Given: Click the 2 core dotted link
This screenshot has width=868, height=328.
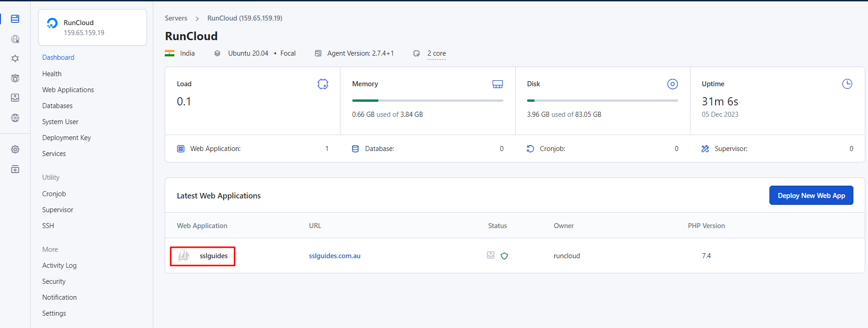Looking at the screenshot, I should click(x=437, y=54).
